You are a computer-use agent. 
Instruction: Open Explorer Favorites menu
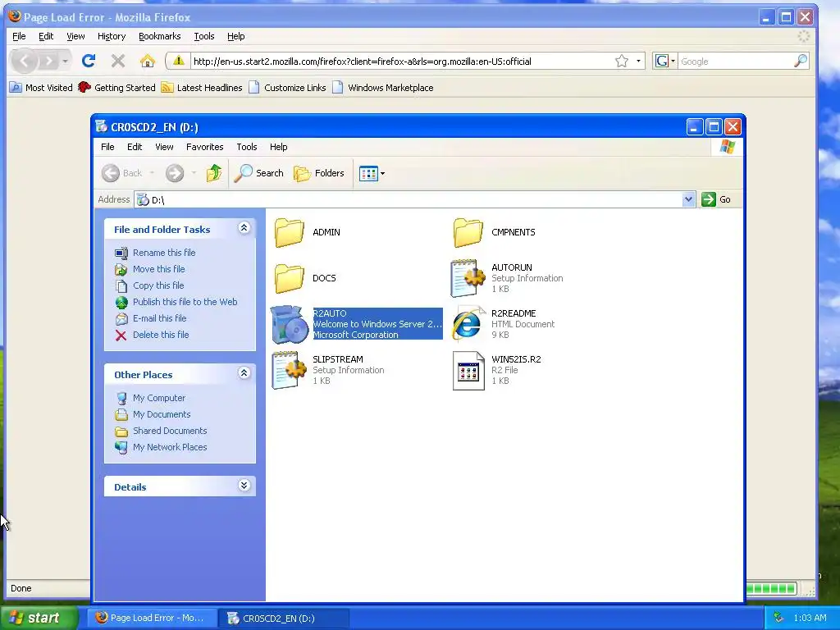tap(204, 147)
